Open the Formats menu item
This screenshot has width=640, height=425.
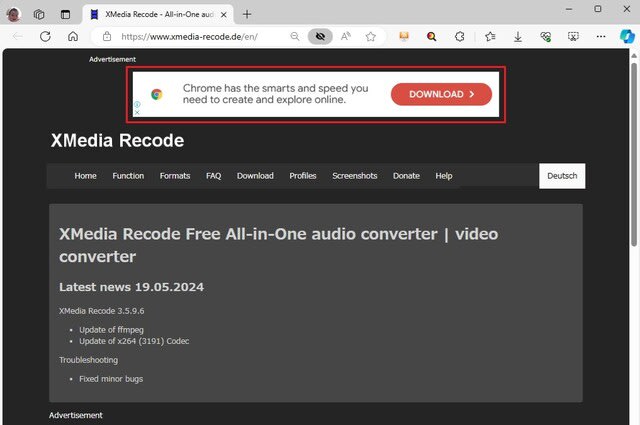coord(175,176)
